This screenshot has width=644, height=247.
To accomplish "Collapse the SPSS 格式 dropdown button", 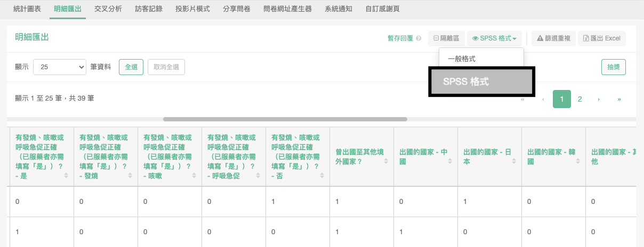I will pyautogui.click(x=494, y=38).
